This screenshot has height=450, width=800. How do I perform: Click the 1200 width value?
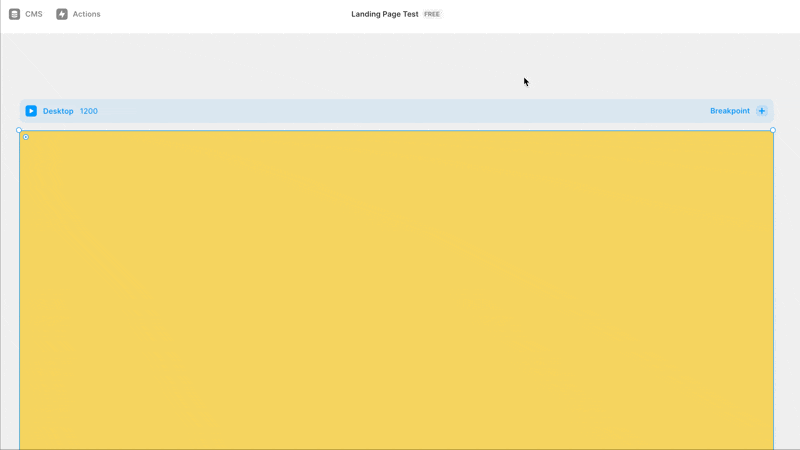click(89, 111)
